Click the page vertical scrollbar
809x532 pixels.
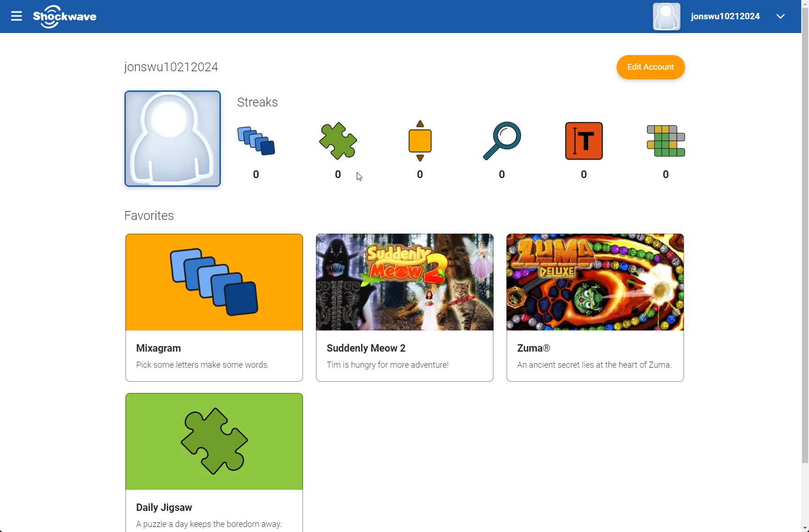point(805,235)
